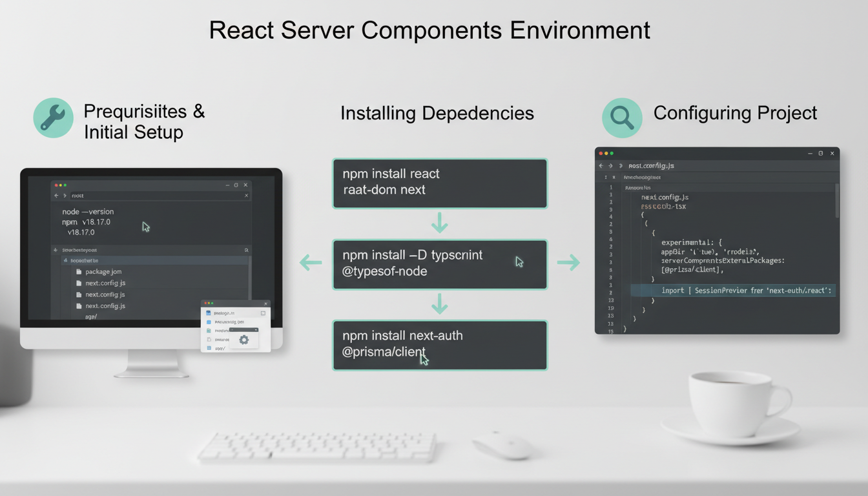Maximize the code editor window
868x496 pixels.
[x=821, y=154]
